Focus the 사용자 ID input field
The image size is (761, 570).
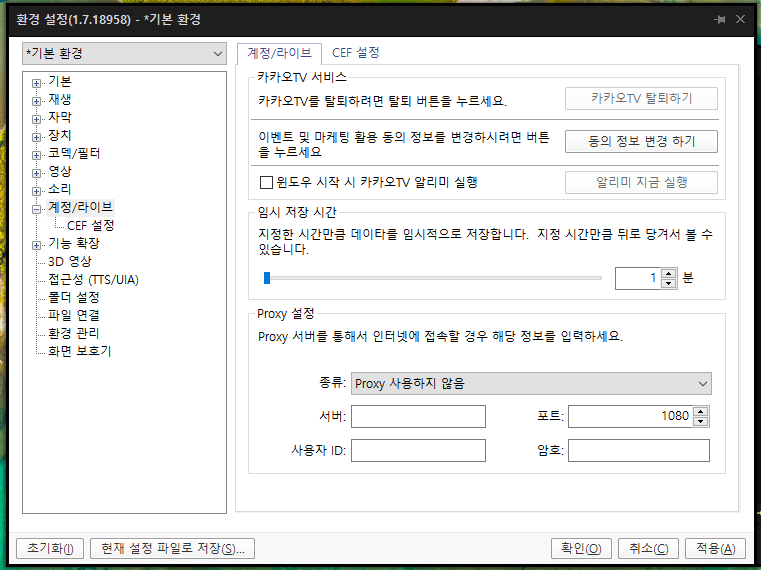(x=418, y=451)
